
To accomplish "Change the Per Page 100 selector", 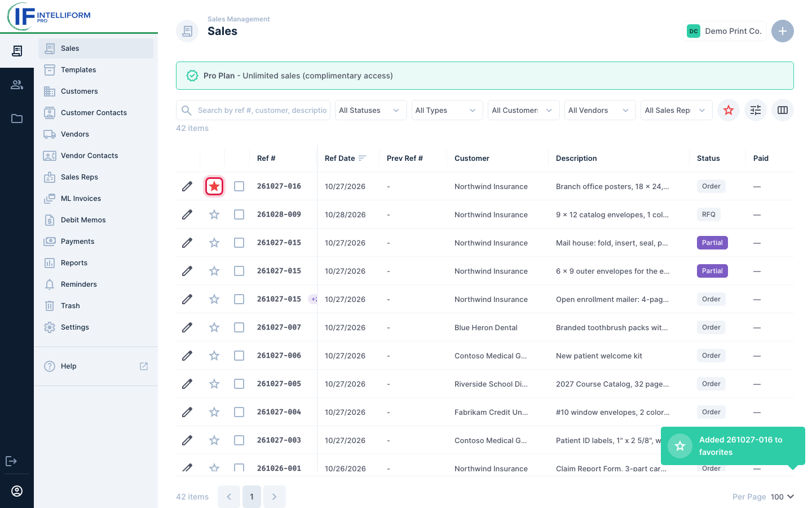I will pyautogui.click(x=782, y=497).
